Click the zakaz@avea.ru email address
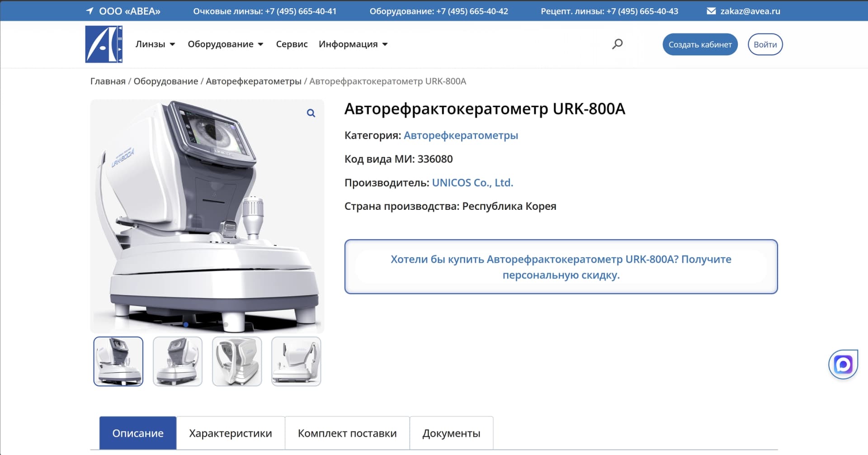This screenshot has height=455, width=868. pyautogui.click(x=750, y=11)
